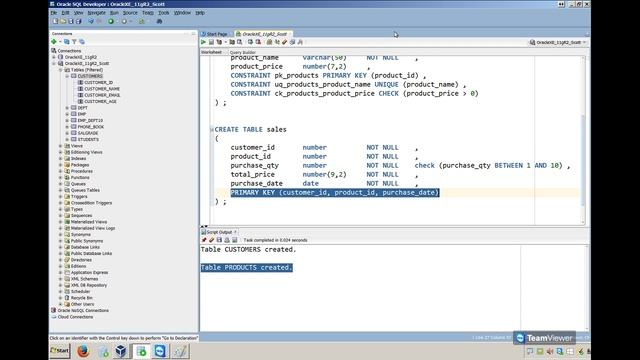Select the Sequences node
The image size is (640, 360).
coord(81,216)
